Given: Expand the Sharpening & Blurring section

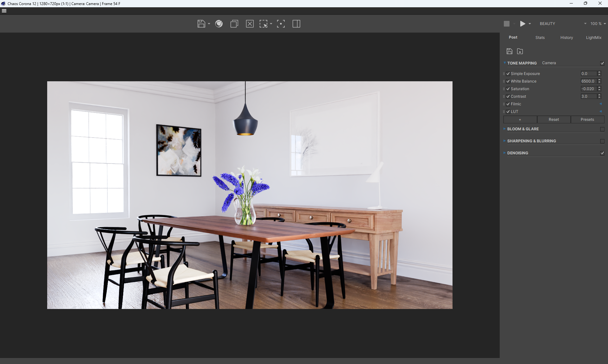Looking at the screenshot, I should tap(531, 141).
